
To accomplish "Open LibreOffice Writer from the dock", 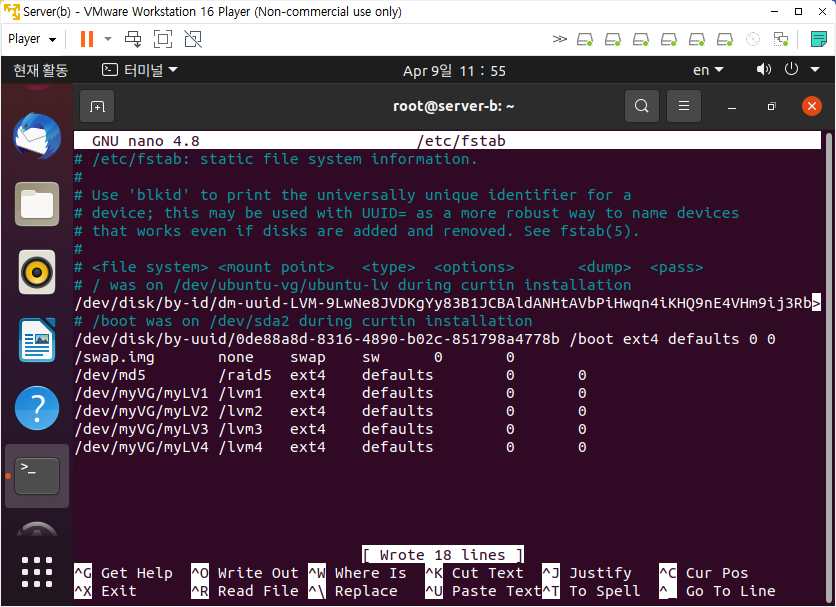I will pyautogui.click(x=37, y=340).
